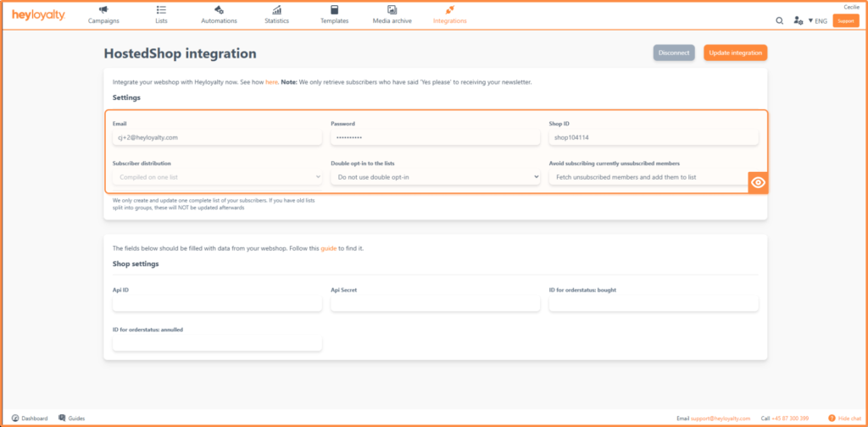Click the search magnifier icon
This screenshot has height=427, width=868.
point(779,20)
